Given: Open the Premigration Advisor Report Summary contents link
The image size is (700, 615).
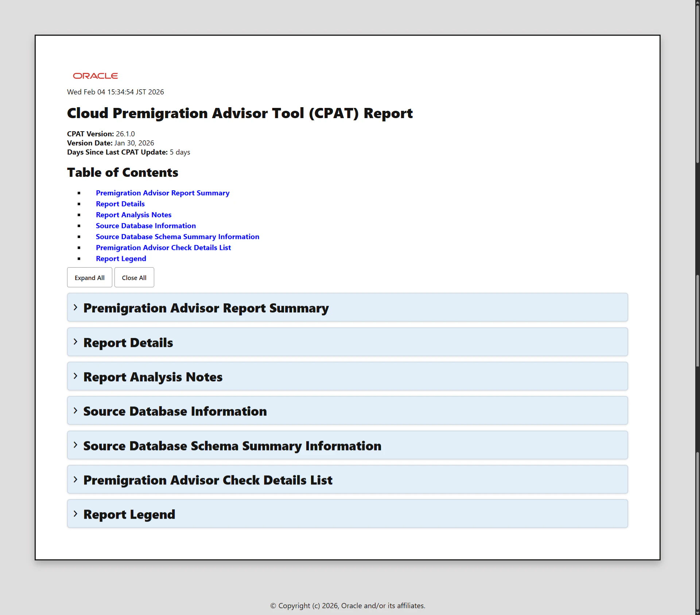Looking at the screenshot, I should pyautogui.click(x=163, y=193).
